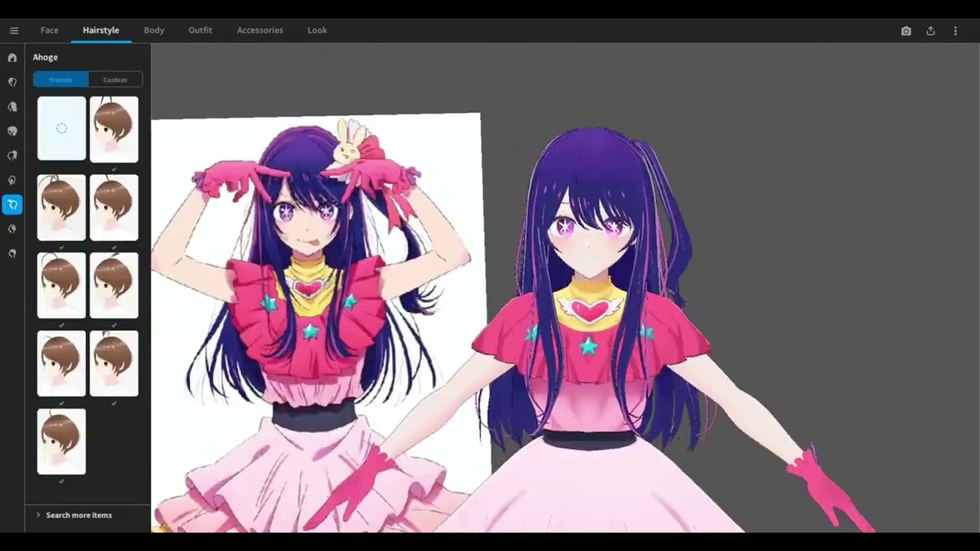
Task: Switch to the Look tab
Action: [x=317, y=30]
